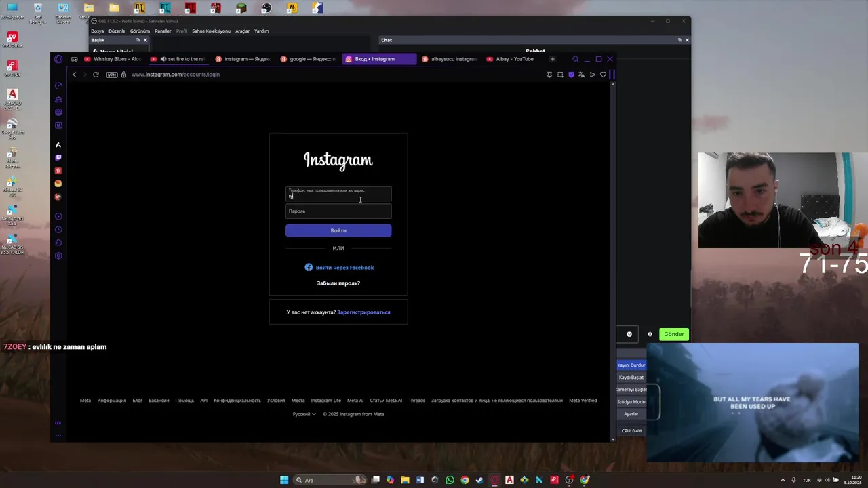Screen dimensions: 868x488
Task: Switch to 'google — Яндекс' tab
Action: (x=309, y=59)
